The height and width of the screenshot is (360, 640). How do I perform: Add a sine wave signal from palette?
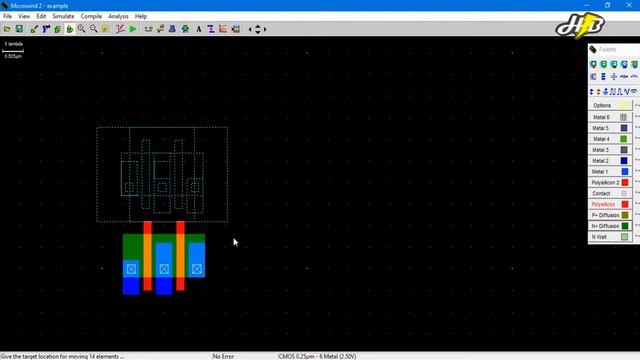click(627, 92)
